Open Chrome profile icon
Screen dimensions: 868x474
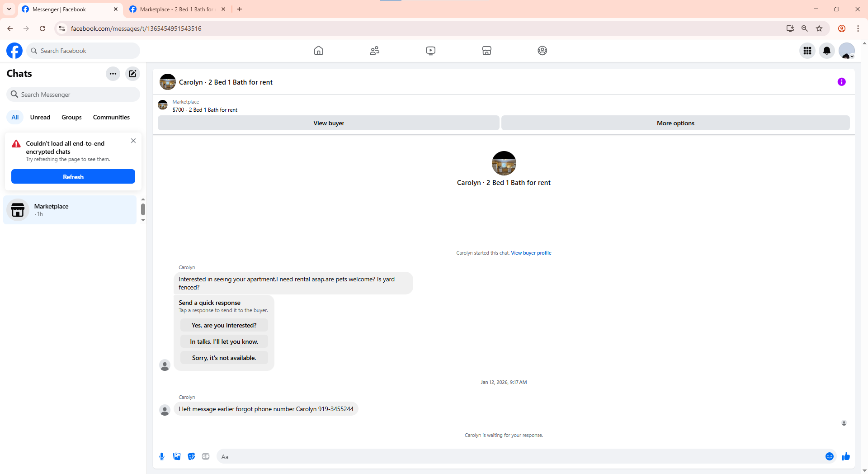[x=842, y=28]
